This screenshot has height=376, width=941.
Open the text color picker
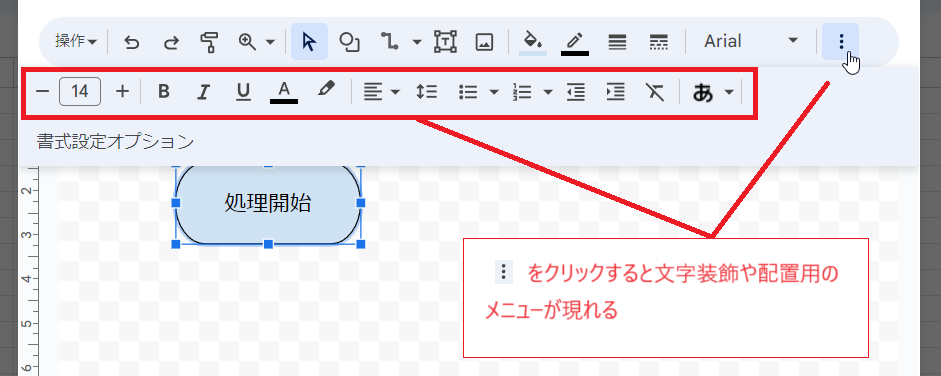point(284,92)
